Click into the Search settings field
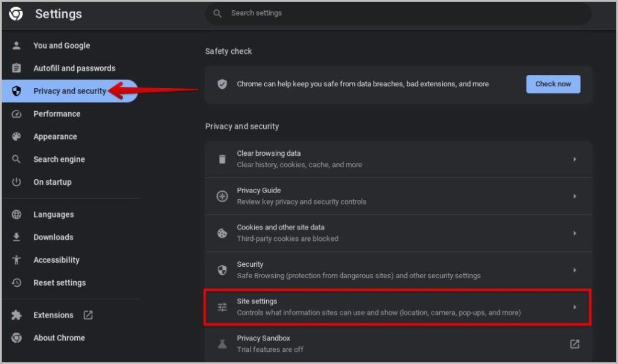The width and height of the screenshot is (618, 364). click(398, 13)
